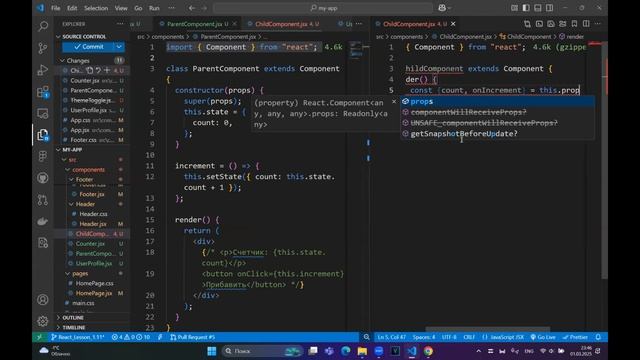Image resolution: width=640 pixels, height=360 pixels.
Task: Toggle the bottom panel layout icon
Action: [x=538, y=8]
